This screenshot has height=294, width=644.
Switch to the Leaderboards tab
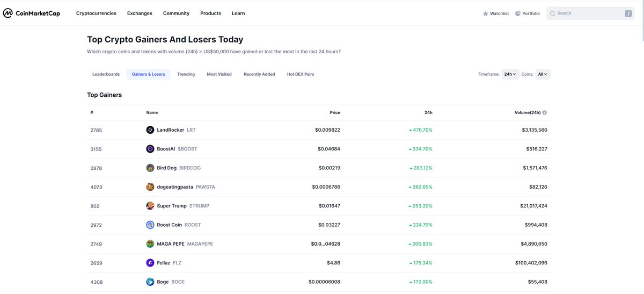106,74
